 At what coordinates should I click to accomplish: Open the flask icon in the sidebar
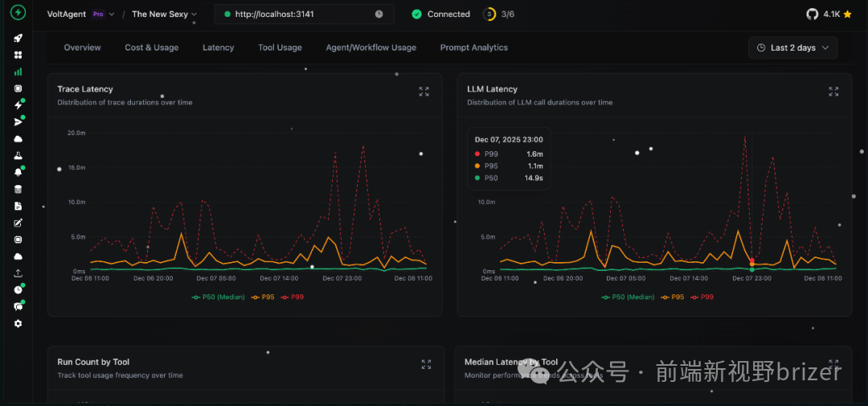tap(18, 155)
